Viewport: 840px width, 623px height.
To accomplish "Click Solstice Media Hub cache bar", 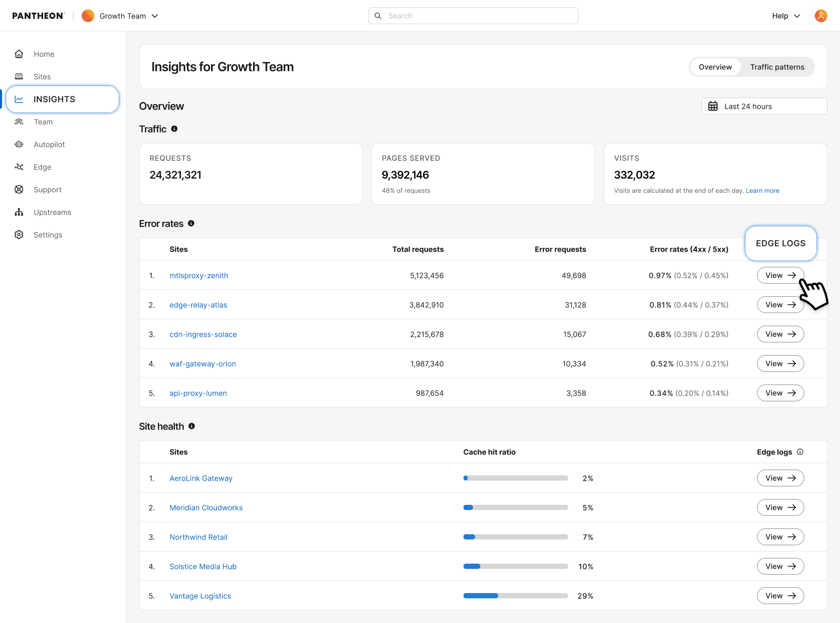I will pos(516,566).
